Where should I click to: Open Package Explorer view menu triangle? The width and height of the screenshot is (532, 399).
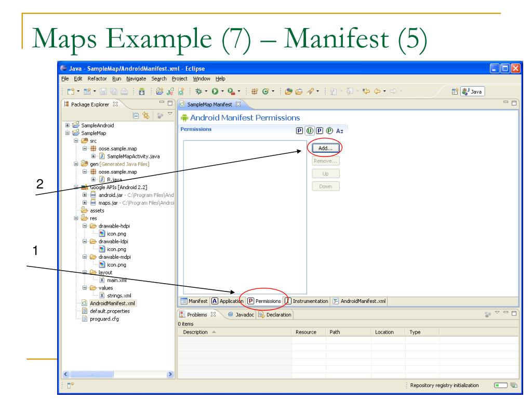[170, 114]
